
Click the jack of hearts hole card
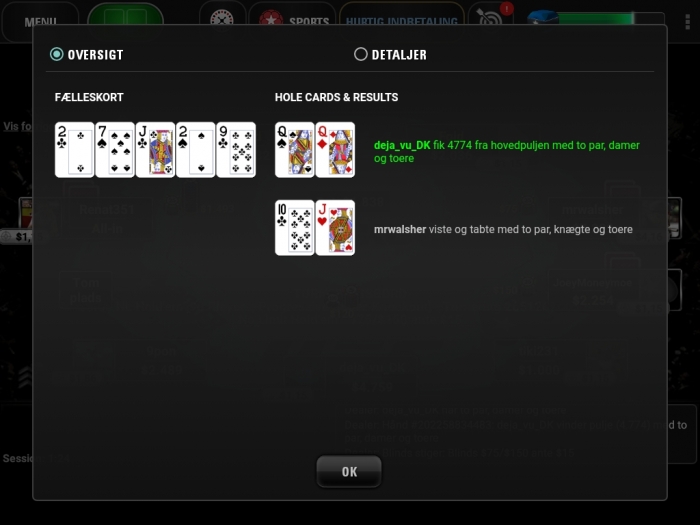click(335, 228)
